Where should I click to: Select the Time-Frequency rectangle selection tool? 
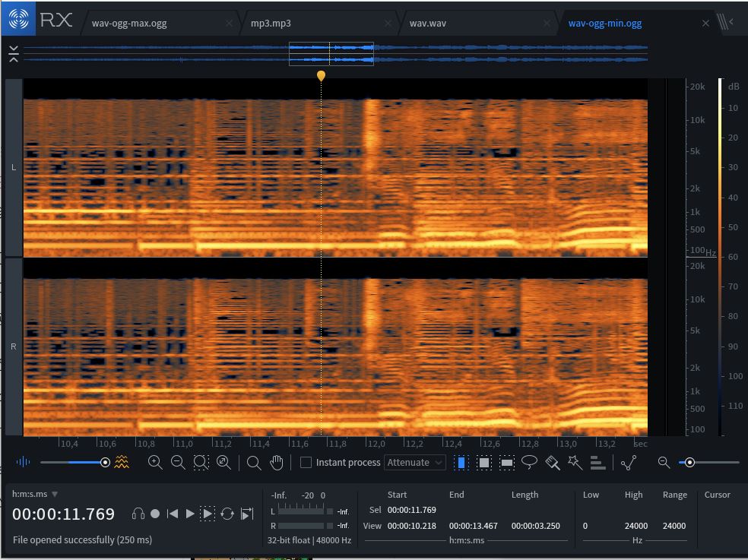pyautogui.click(x=483, y=462)
